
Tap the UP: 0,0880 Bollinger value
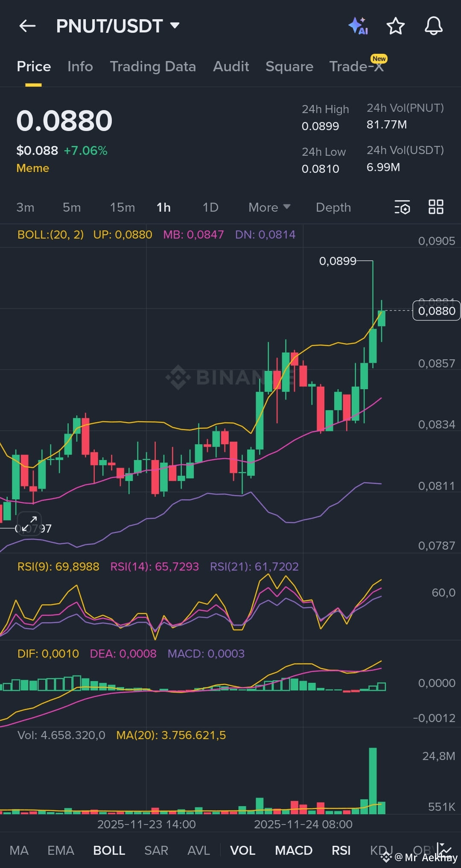[x=123, y=235]
